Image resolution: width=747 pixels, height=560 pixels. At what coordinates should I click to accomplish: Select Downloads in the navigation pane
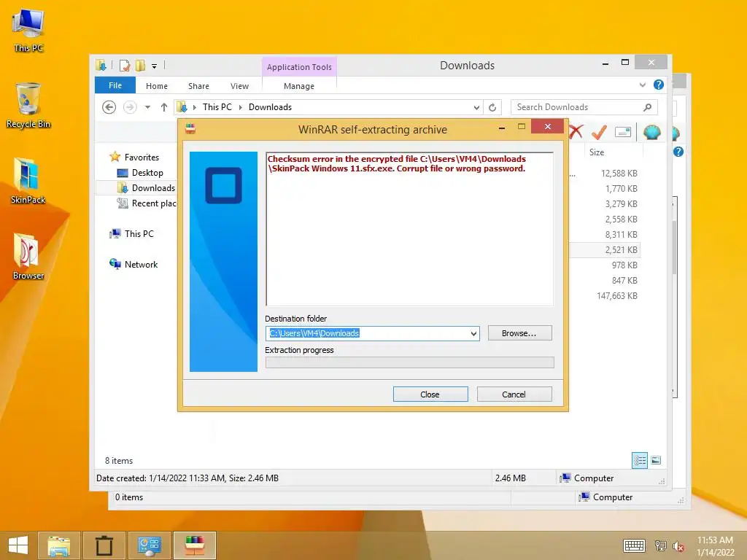tap(146, 188)
